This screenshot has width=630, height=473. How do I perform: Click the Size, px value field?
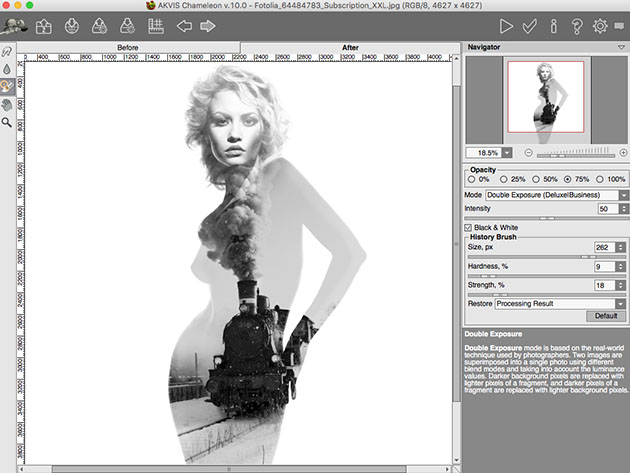click(603, 247)
